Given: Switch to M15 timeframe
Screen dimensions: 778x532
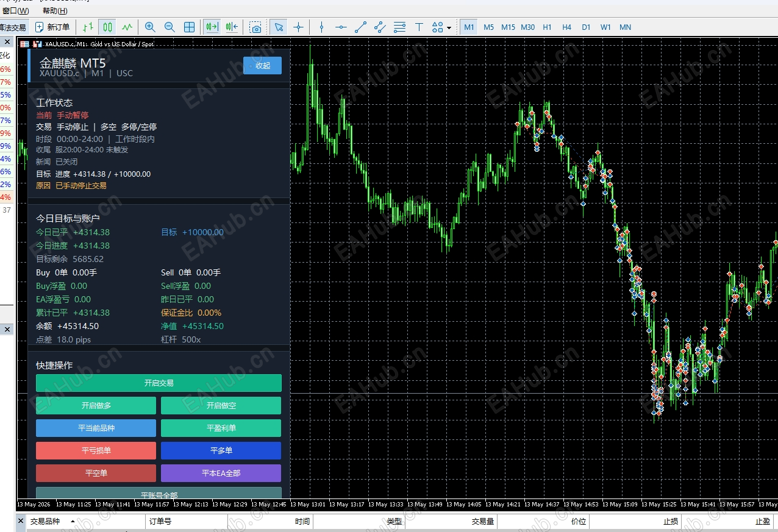Looking at the screenshot, I should click(508, 27).
